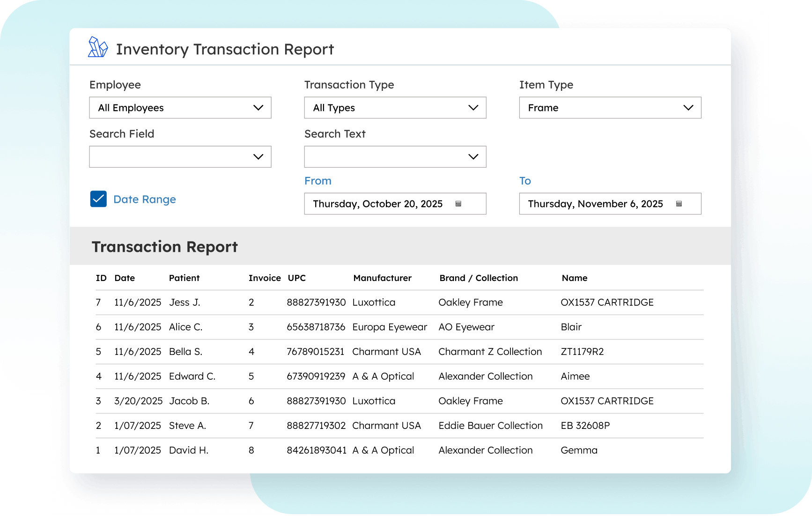
Task: Click the From date input field
Action: pos(377,204)
